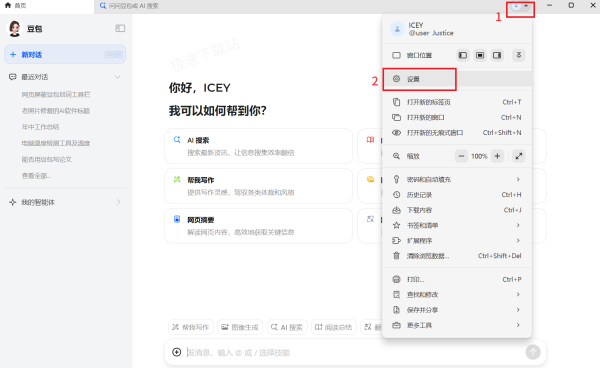Open the AI 搜索 feature card
The image size is (600, 368).
[258, 146]
